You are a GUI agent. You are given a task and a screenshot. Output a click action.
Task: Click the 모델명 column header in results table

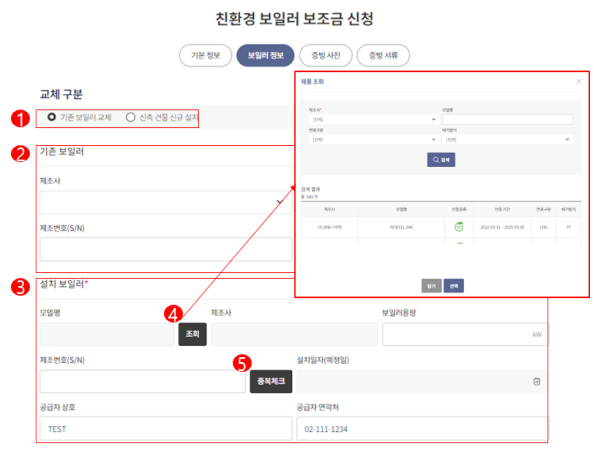401,209
